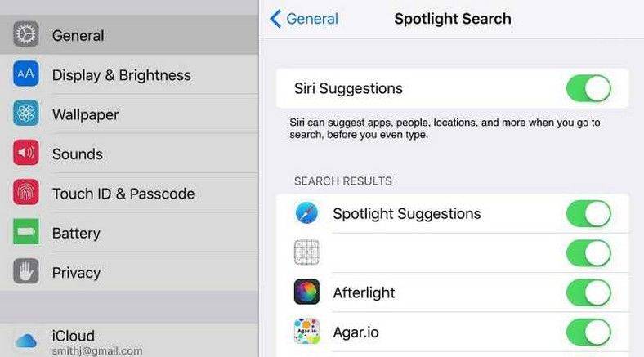
Task: Tap the Safari compass Spotlight Suggestions icon
Action: [306, 213]
